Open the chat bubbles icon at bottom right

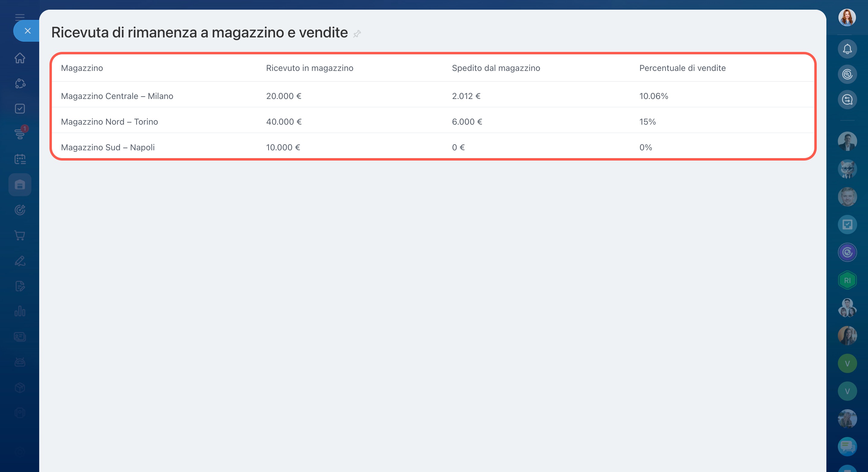(847, 447)
